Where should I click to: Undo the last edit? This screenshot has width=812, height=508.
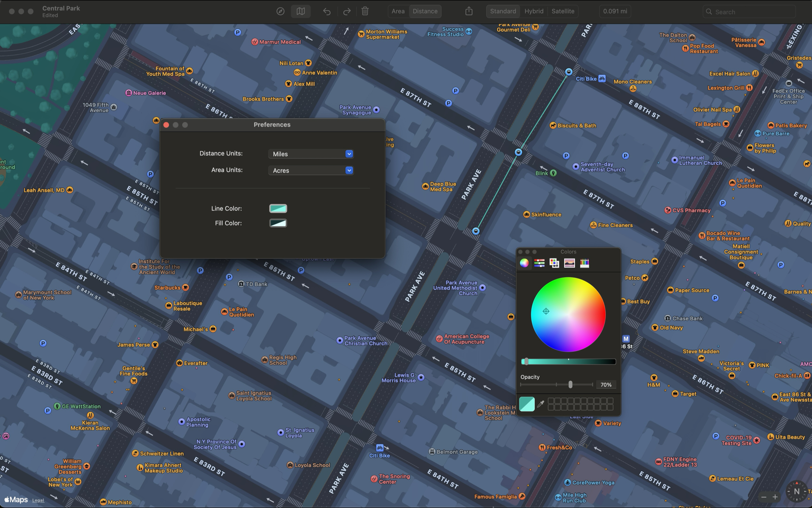coord(327,11)
